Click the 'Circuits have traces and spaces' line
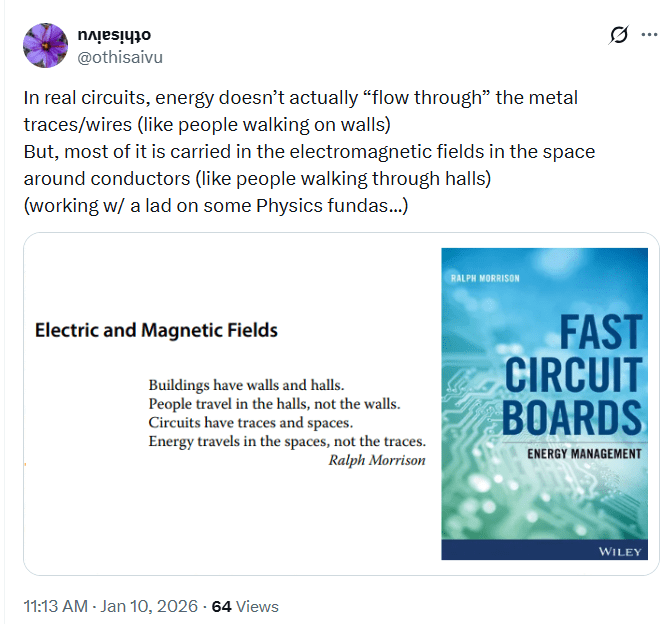The image size is (662, 624). pos(250,422)
